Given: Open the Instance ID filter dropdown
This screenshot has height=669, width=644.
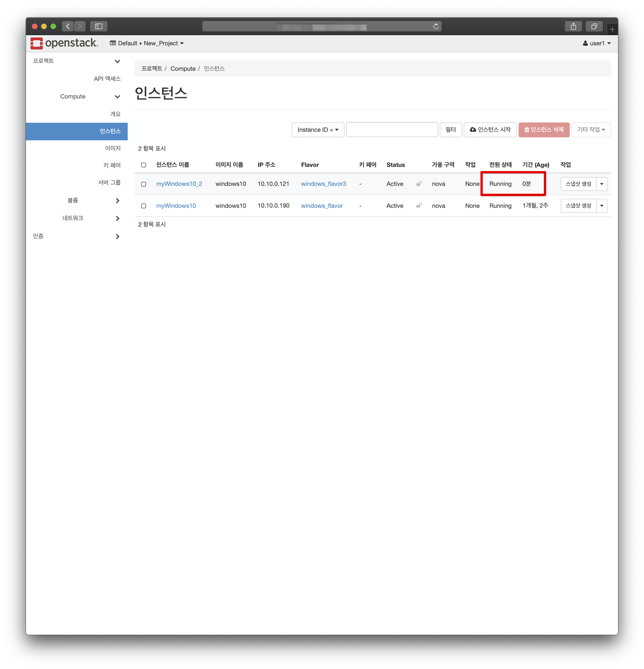Looking at the screenshot, I should [318, 130].
